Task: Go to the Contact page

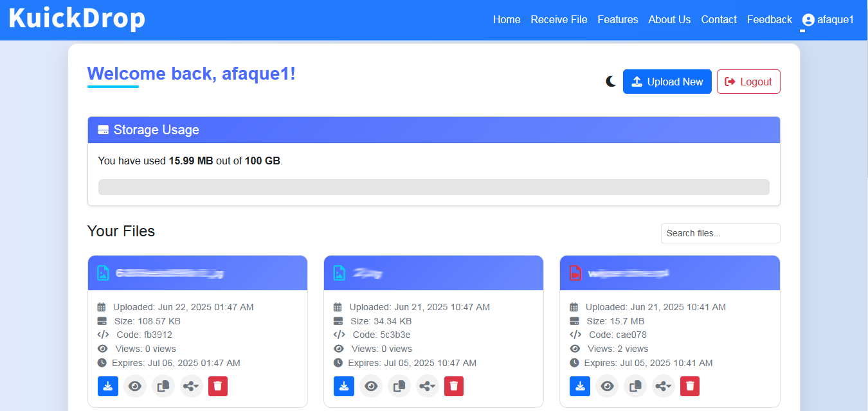Action: [x=719, y=19]
